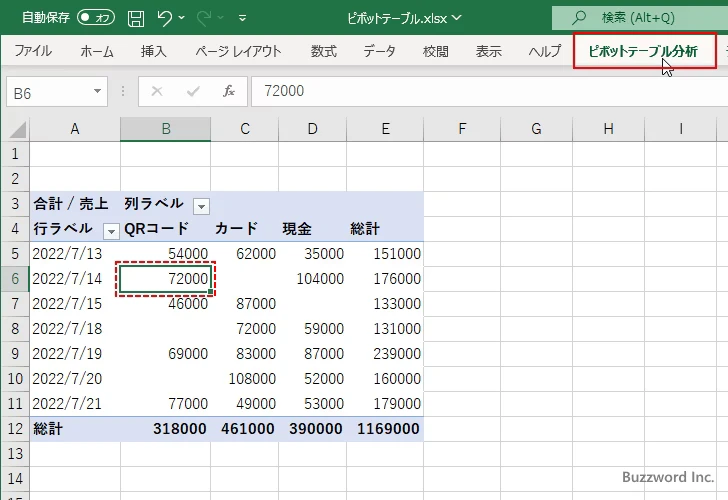The width and height of the screenshot is (728, 500).
Task: Click date cell 2022/7/18
Action: click(x=75, y=329)
